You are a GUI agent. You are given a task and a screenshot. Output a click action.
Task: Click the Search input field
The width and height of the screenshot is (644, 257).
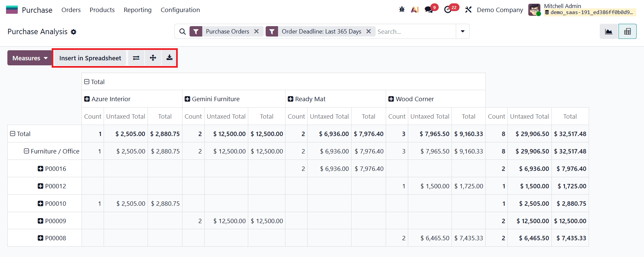coord(415,31)
